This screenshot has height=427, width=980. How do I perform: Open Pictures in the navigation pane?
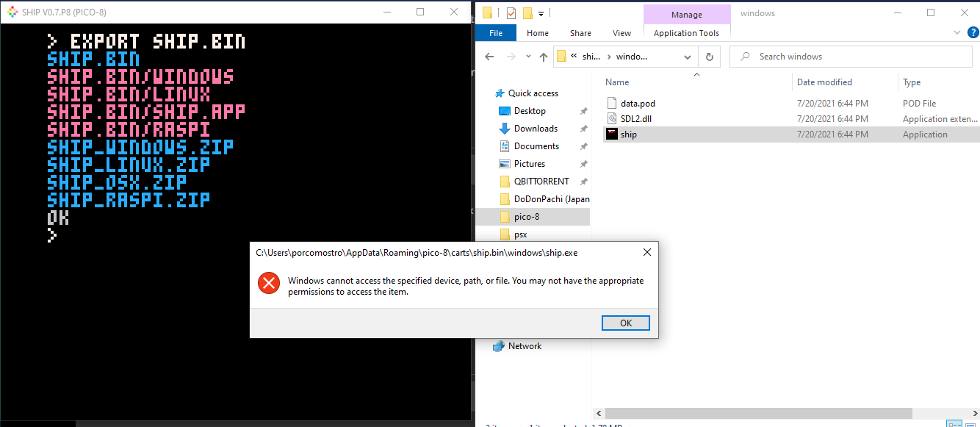point(530,164)
